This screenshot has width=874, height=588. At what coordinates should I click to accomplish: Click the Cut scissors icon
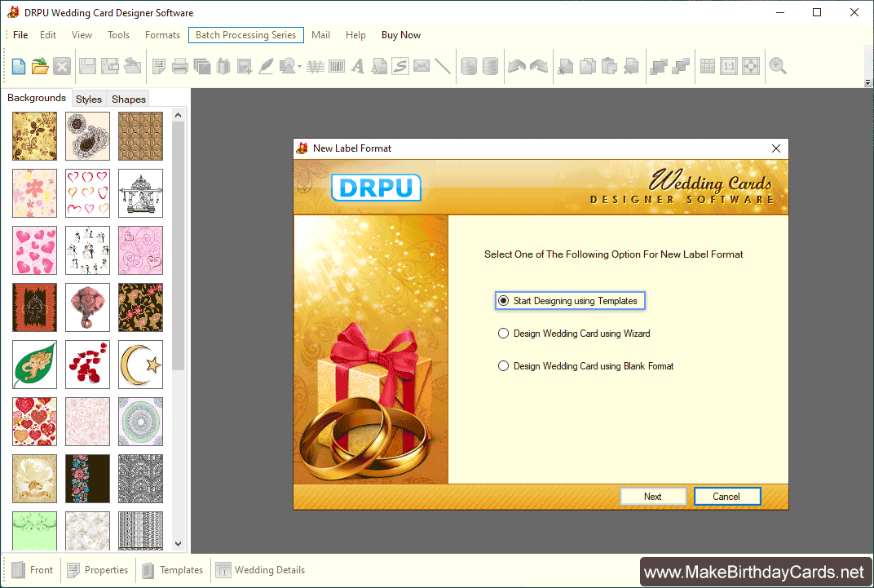pos(565,66)
